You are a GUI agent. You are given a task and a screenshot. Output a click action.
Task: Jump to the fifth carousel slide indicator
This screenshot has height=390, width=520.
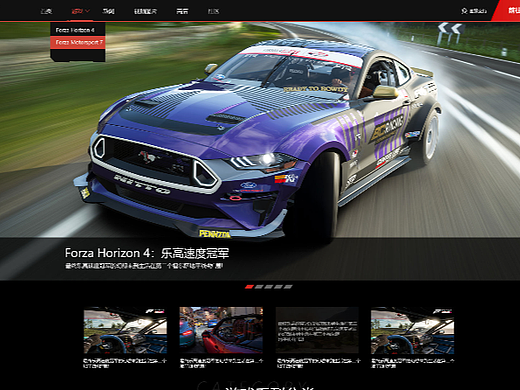[288, 287]
